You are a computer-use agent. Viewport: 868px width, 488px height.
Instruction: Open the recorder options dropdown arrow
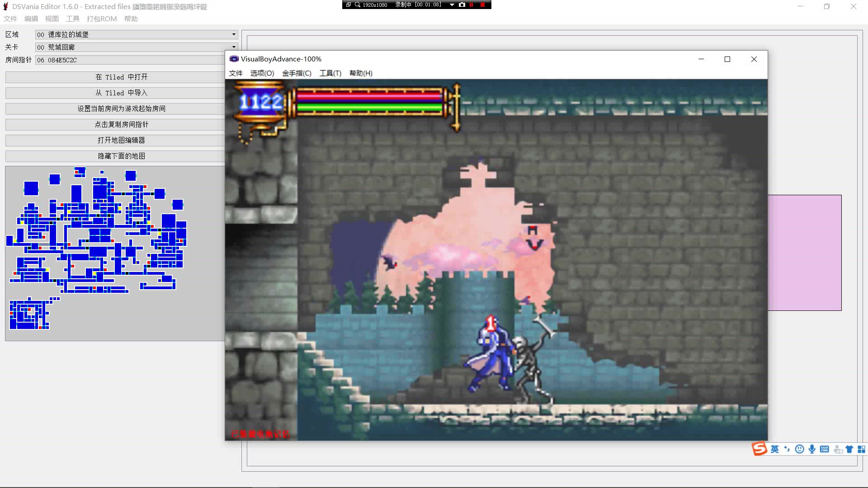tap(452, 5)
